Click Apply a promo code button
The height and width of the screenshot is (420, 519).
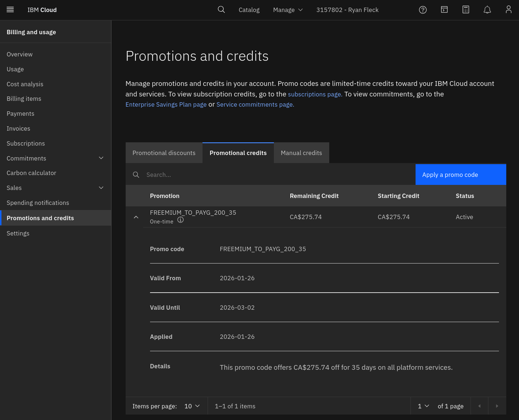tap(460, 175)
